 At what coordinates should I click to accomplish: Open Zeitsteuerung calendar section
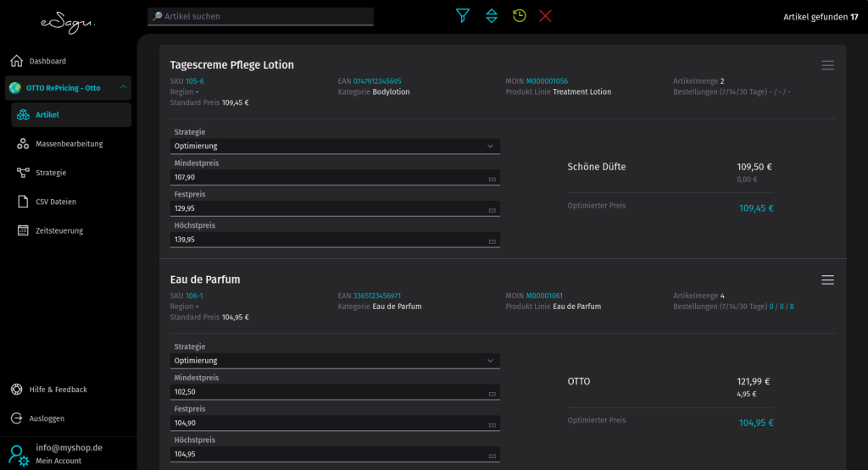tap(59, 230)
